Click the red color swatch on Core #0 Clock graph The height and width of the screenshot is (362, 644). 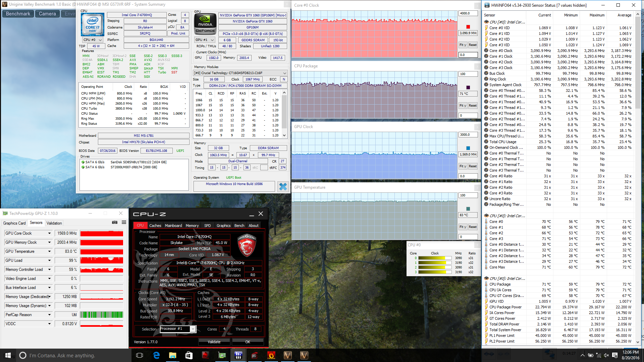click(x=468, y=27)
